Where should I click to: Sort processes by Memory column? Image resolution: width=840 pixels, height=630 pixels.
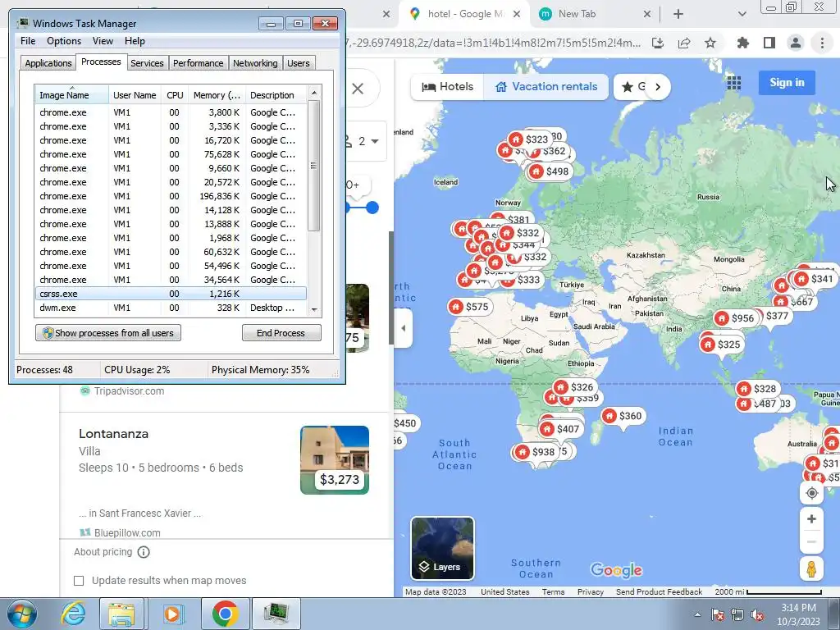pos(217,95)
